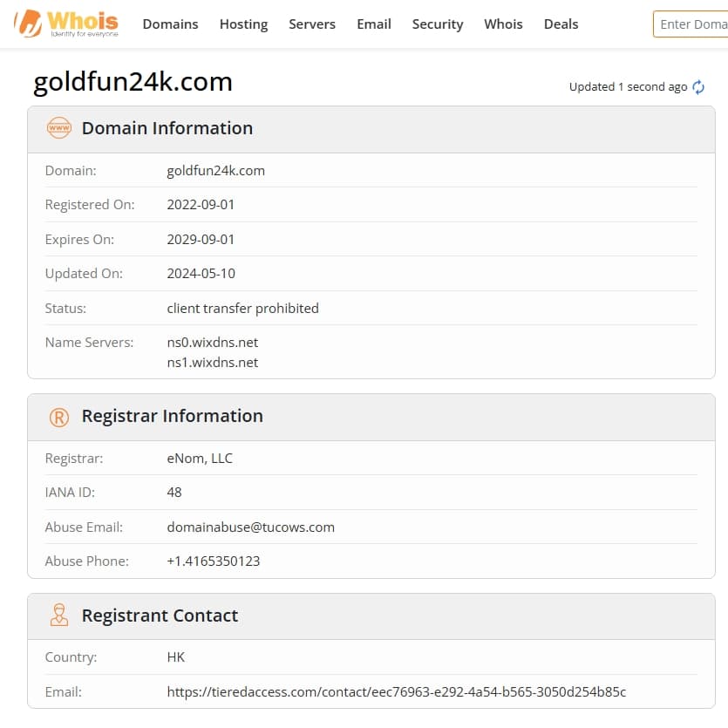728x728 pixels.
Task: Click the 'Status:' label
Action: pyautogui.click(x=65, y=309)
